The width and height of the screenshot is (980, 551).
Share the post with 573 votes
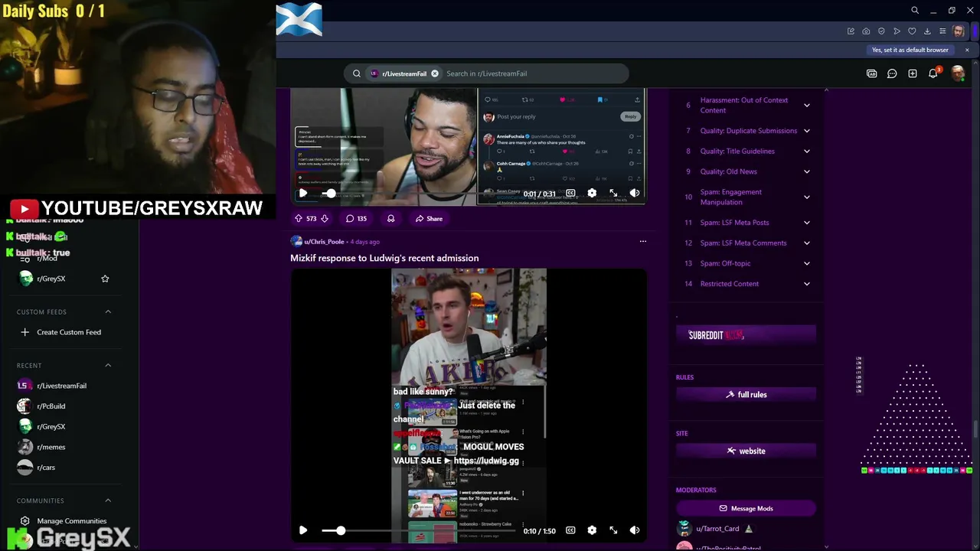tap(429, 219)
